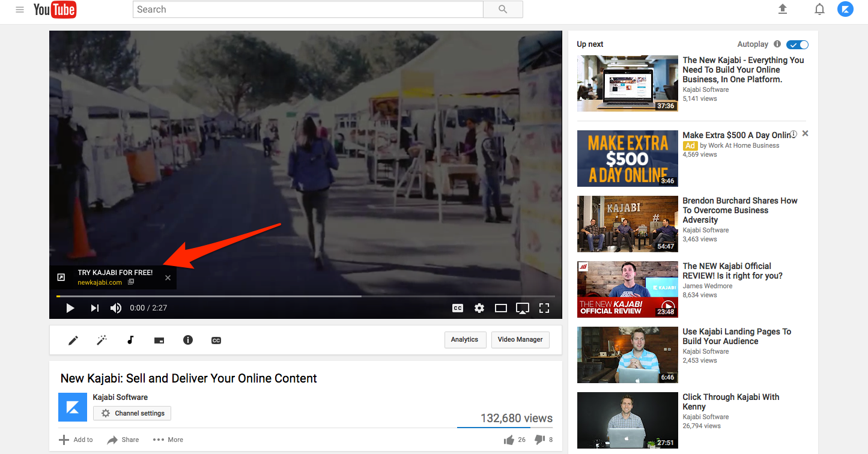The height and width of the screenshot is (454, 868).
Task: Open The New Kajabi - Everything You Need title
Action: (743, 70)
